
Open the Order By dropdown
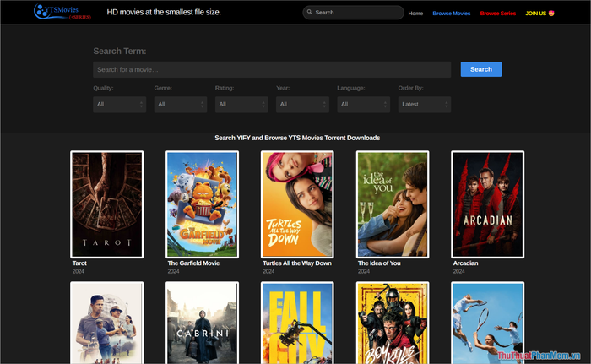(424, 105)
